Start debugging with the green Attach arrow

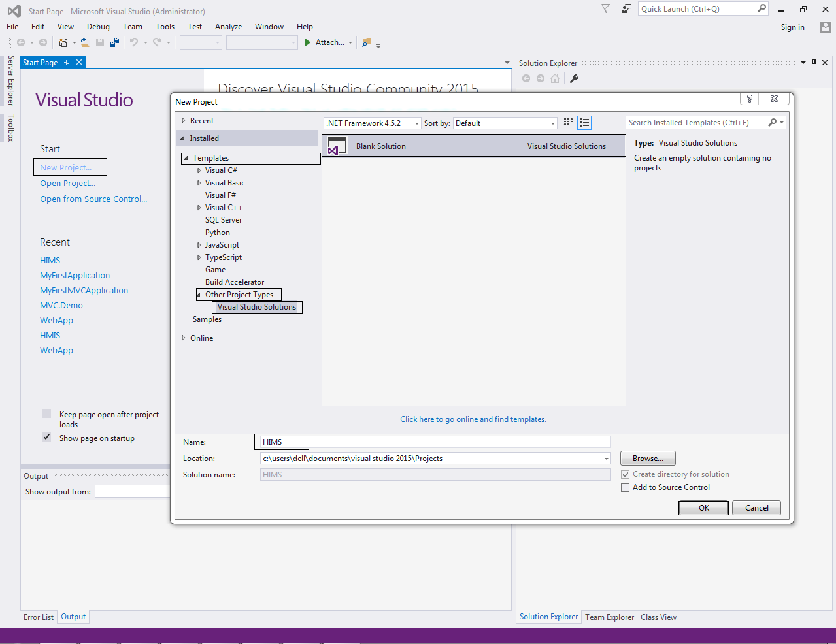[x=307, y=42]
